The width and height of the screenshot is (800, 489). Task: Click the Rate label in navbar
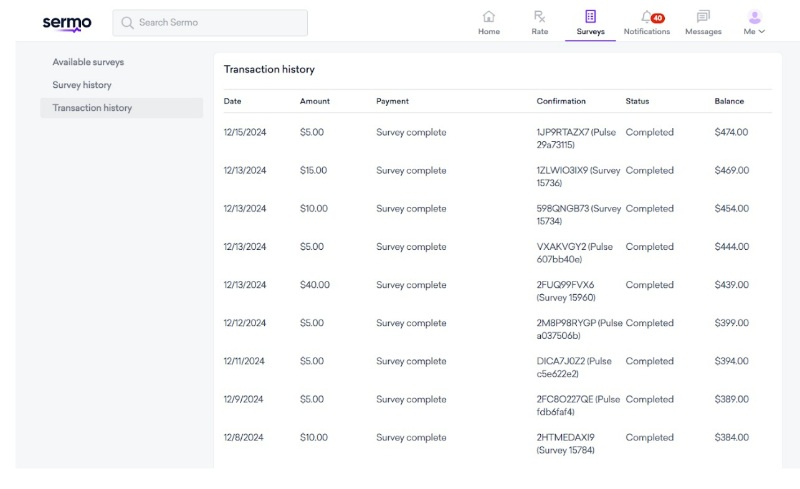coord(539,32)
